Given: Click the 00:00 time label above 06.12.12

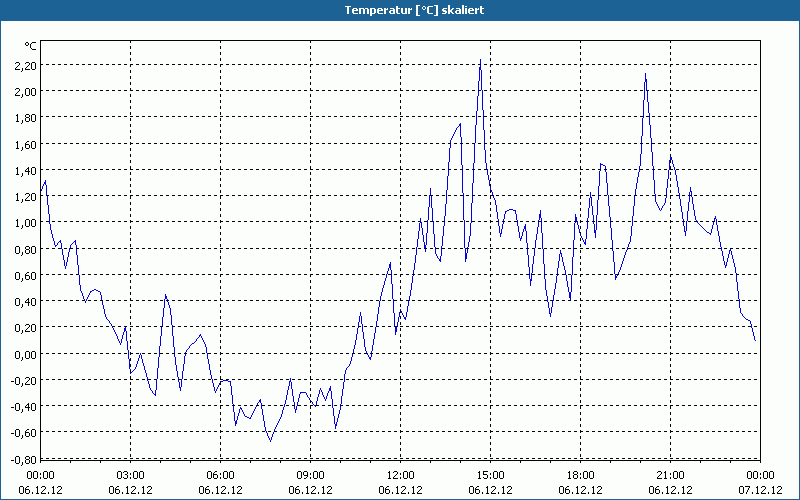Looking at the screenshot, I should click(40, 476).
